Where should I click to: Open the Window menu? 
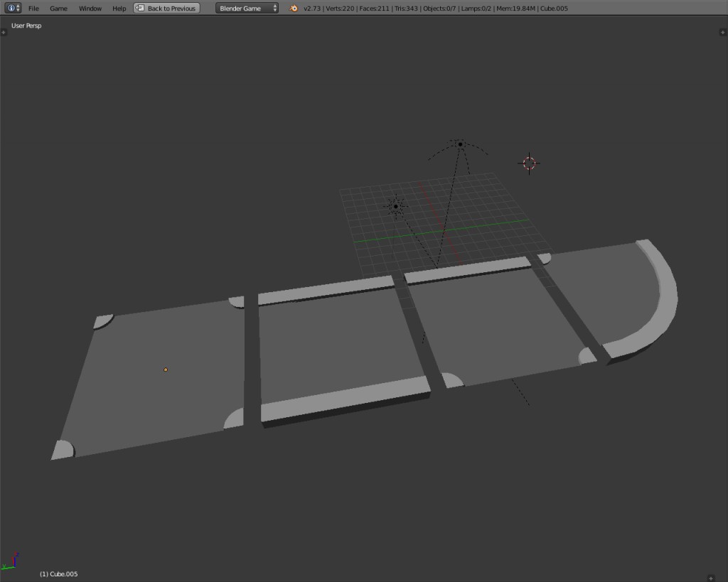click(x=90, y=9)
